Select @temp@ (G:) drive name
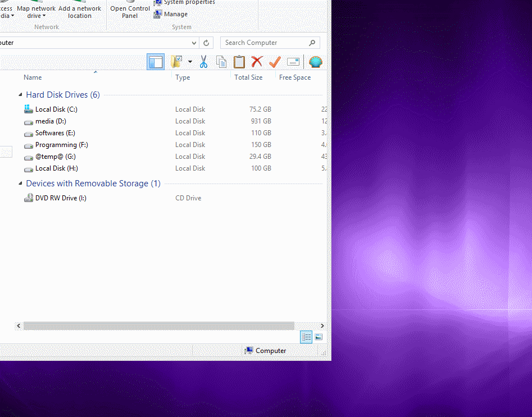The height and width of the screenshot is (417, 532). (56, 157)
